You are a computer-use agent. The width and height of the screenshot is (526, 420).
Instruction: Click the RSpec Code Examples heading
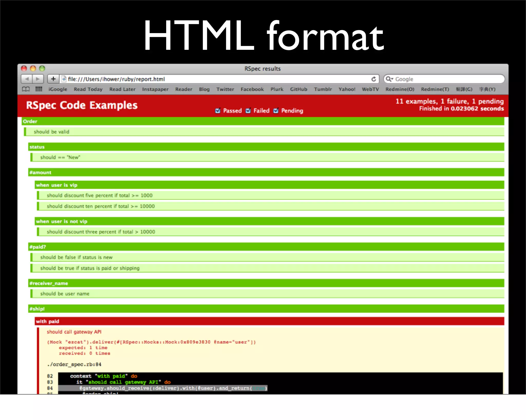pos(82,105)
